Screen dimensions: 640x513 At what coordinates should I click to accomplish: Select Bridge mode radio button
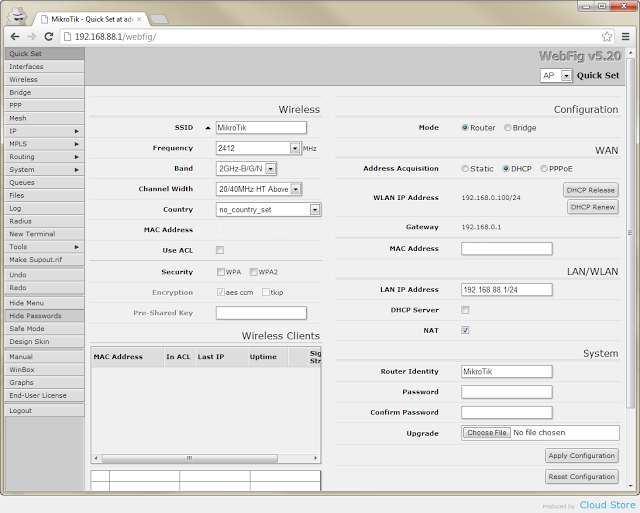click(507, 128)
